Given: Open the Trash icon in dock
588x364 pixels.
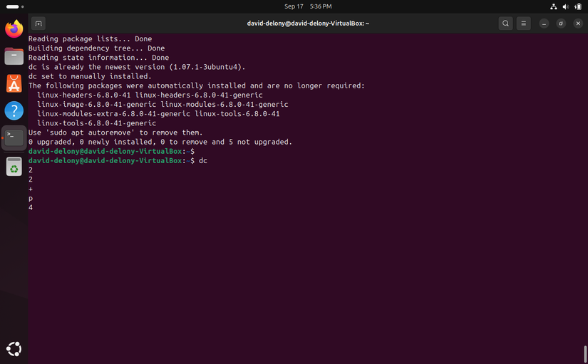Looking at the screenshot, I should pos(14,166).
